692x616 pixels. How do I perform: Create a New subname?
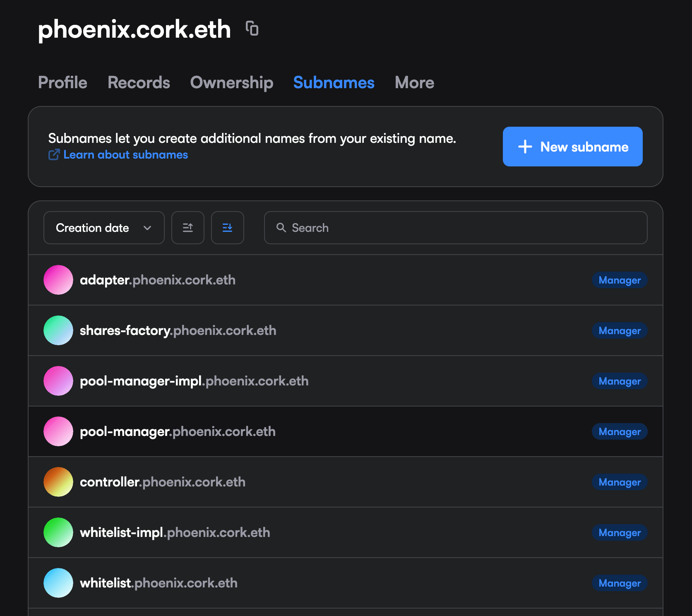point(572,147)
